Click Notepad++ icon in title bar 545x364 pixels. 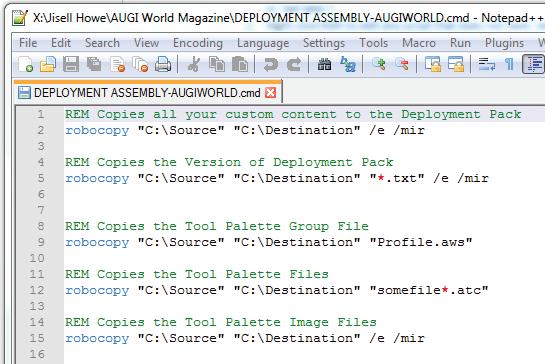[x=19, y=18]
